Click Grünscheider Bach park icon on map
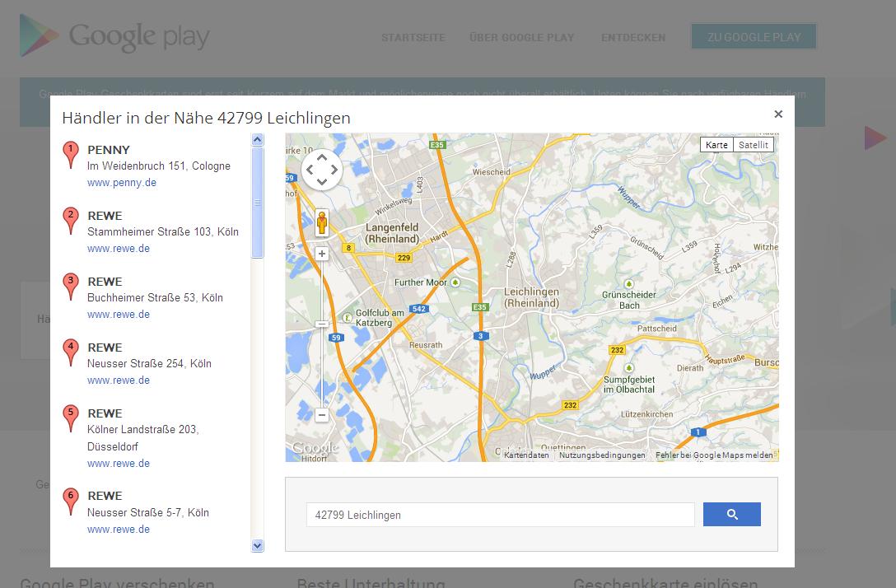 tap(629, 284)
